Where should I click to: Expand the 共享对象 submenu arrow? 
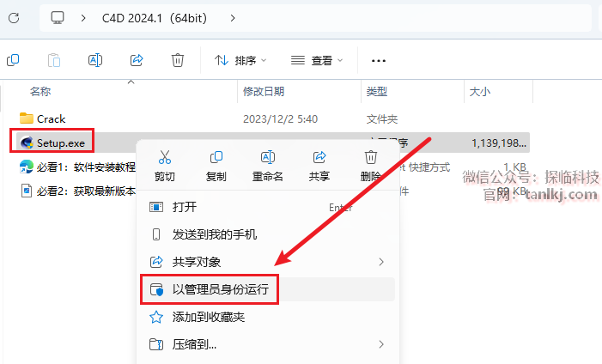[380, 262]
